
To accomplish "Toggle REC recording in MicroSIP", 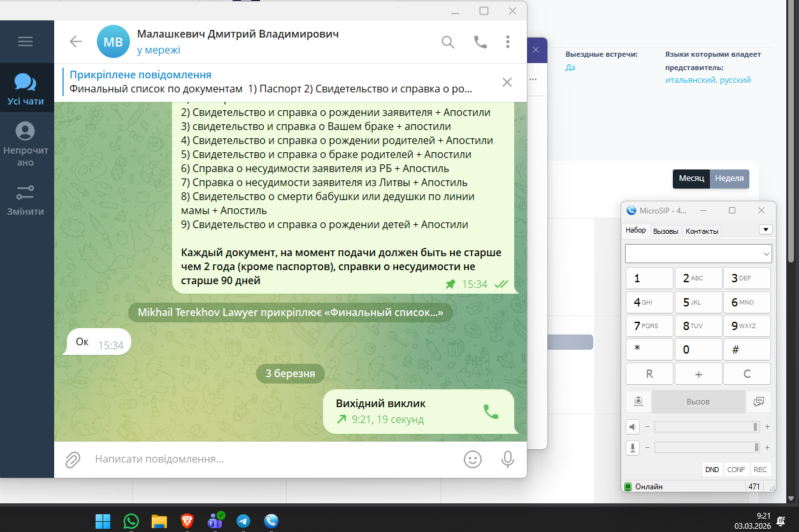I will pos(760,470).
